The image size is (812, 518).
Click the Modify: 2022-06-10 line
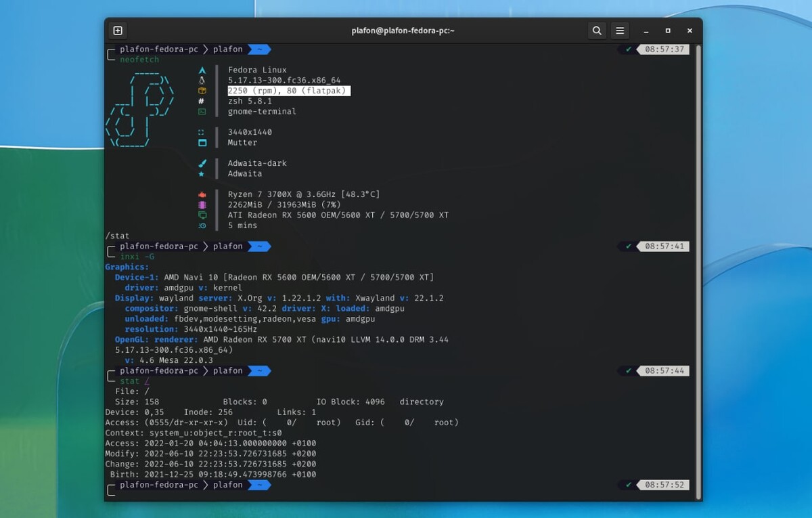[210, 454]
